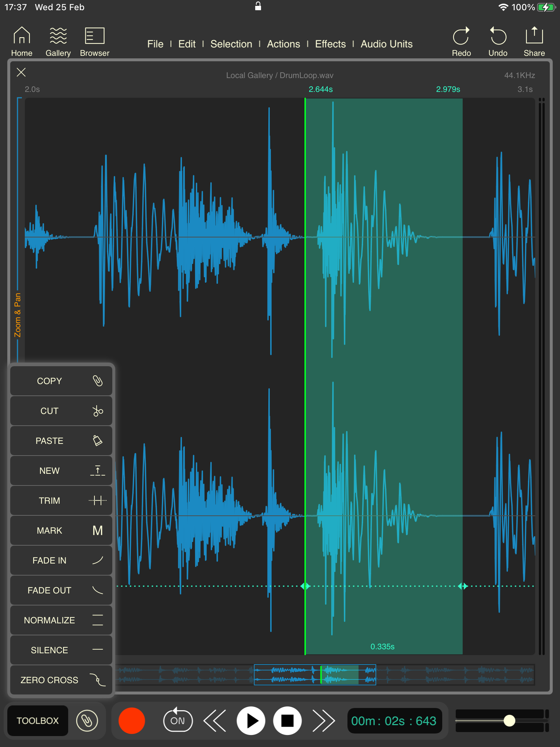This screenshot has height=747, width=560.
Task: Click the COPY toolbox button
Action: (x=61, y=381)
